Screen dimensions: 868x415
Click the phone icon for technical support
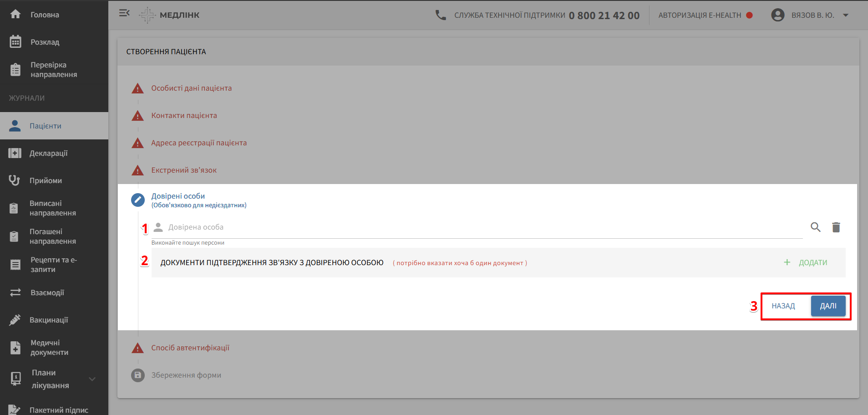pyautogui.click(x=441, y=15)
